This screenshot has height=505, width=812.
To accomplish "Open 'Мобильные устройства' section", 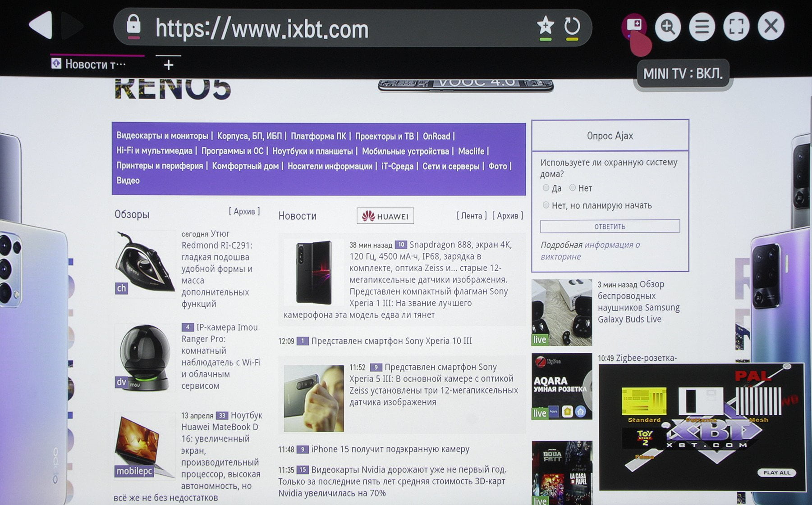I will tap(405, 151).
